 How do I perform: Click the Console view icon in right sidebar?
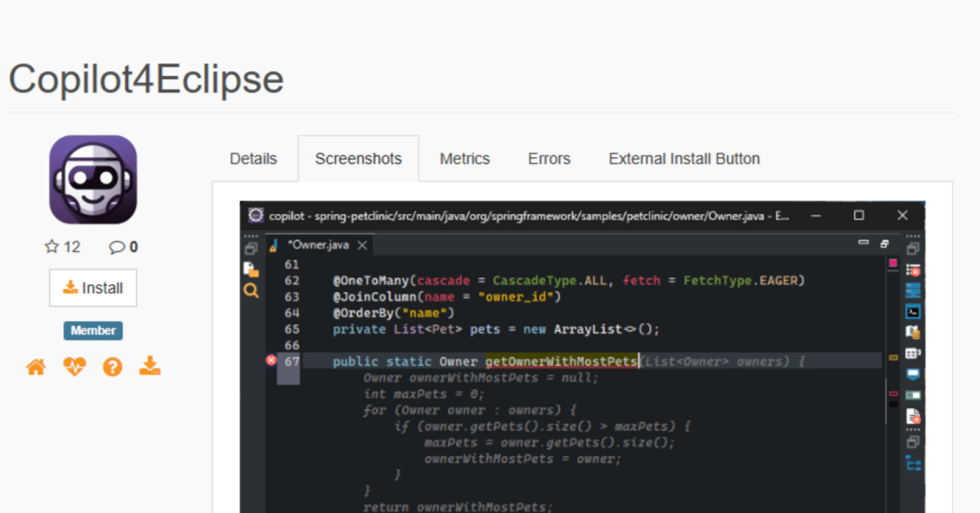913,374
